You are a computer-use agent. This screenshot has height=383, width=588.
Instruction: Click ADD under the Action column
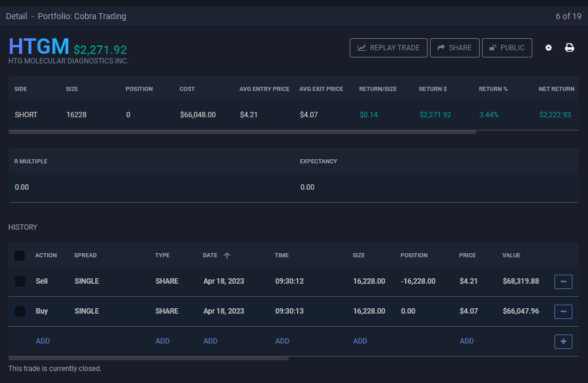click(x=43, y=341)
